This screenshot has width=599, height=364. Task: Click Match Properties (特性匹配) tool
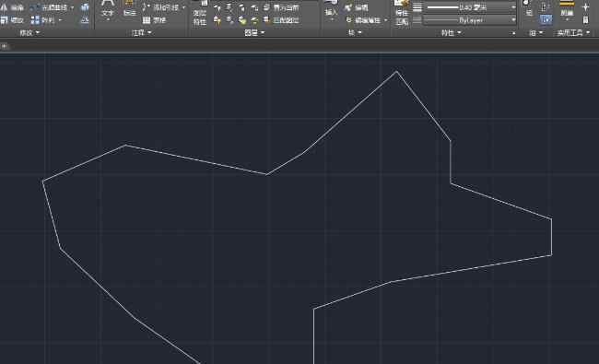point(402,14)
